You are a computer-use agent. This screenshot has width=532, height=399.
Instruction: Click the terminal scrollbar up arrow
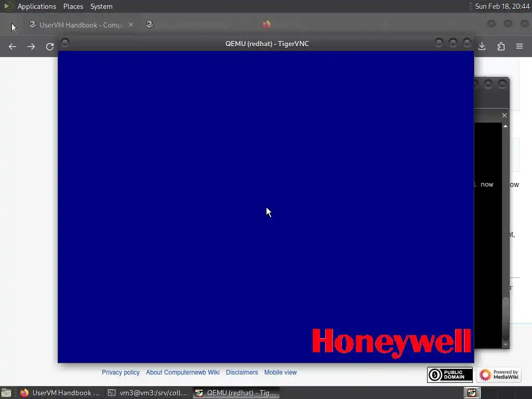click(506, 126)
